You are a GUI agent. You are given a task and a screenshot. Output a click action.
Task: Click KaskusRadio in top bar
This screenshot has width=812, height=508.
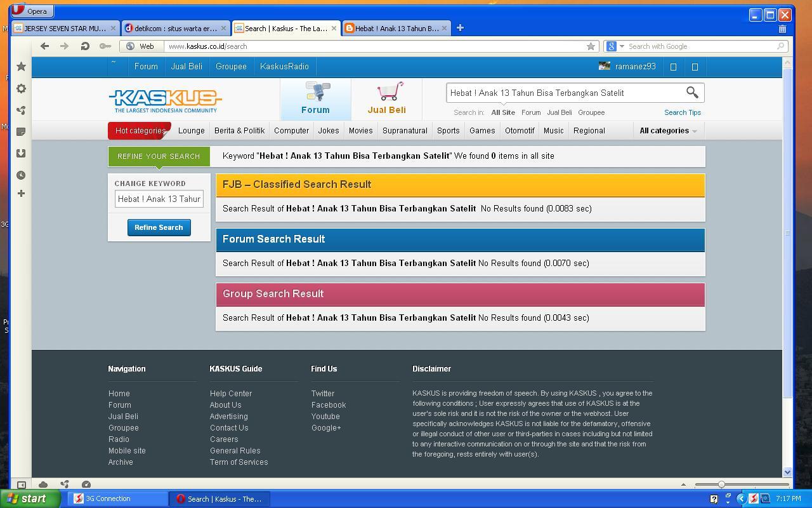click(x=284, y=66)
